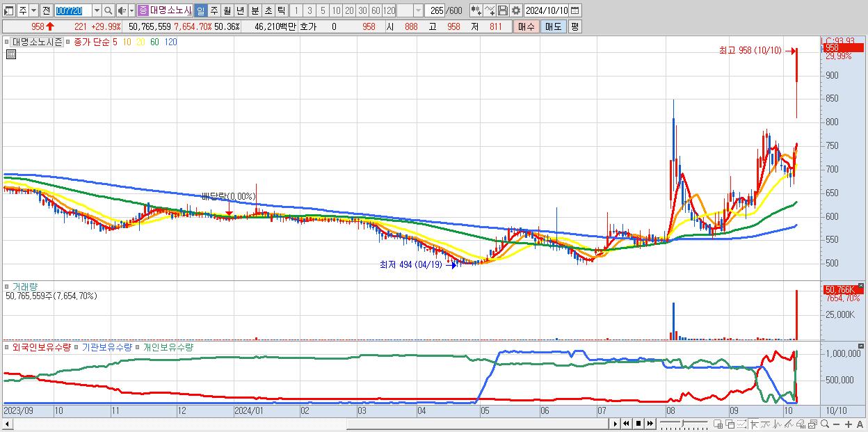This screenshot has width=868, height=432.
Task: Click the 기관보유수량 legend label
Action: [106, 346]
